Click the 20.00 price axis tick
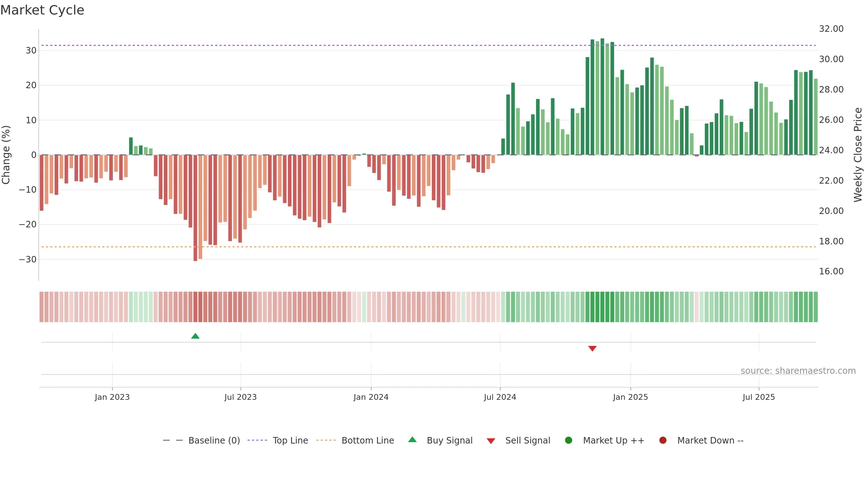The image size is (868, 488). [x=831, y=211]
